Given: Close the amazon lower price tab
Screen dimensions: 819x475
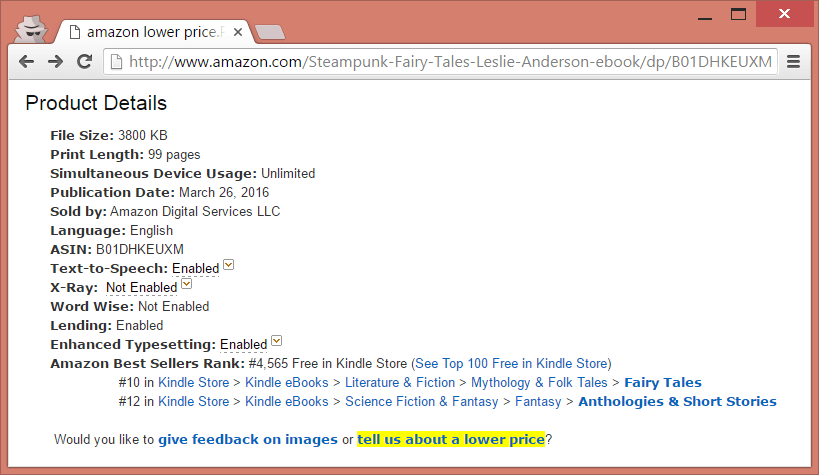Looking at the screenshot, I should 238,32.
